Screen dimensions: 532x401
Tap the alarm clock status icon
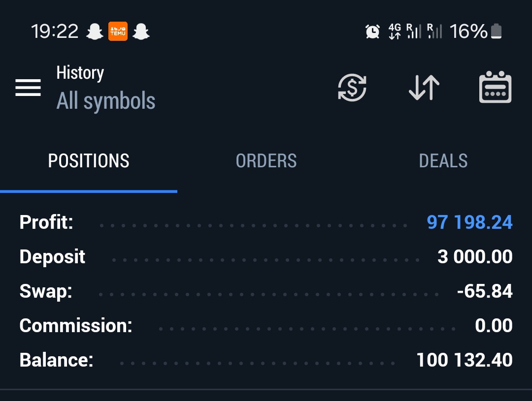[x=372, y=32]
